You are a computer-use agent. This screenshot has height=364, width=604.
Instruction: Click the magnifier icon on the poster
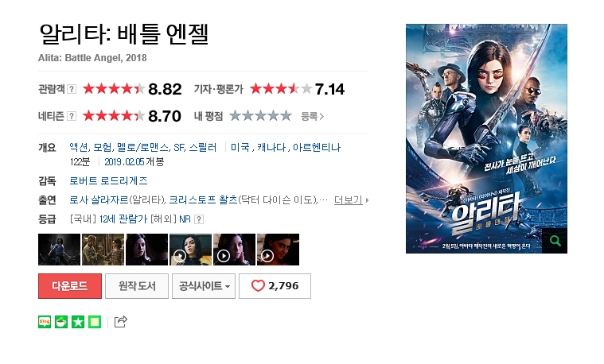[555, 241]
